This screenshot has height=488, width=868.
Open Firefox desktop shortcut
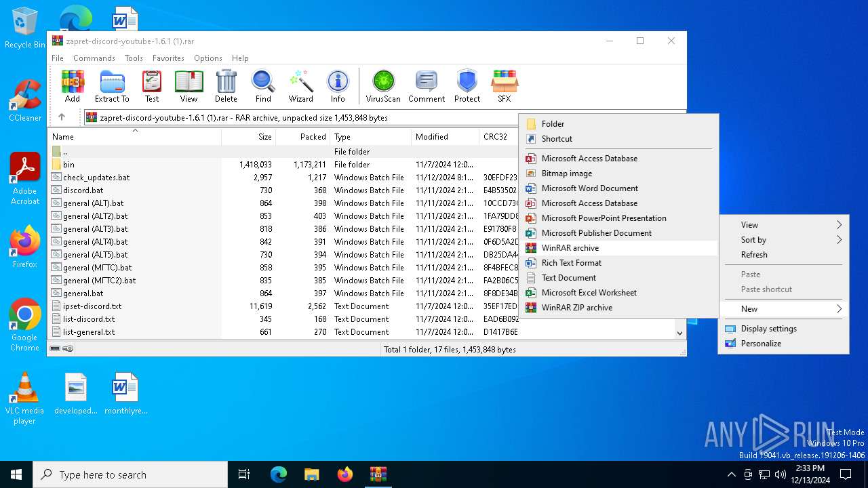tap(24, 247)
